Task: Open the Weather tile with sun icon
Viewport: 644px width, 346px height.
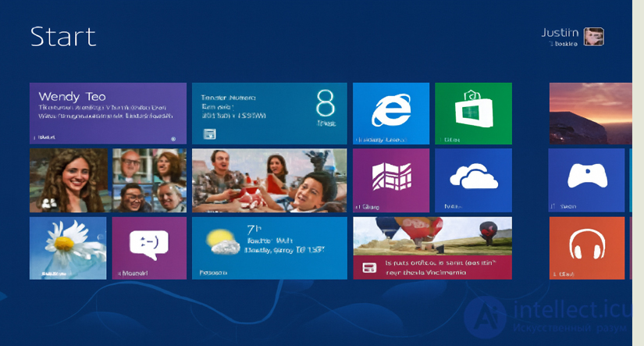Action: pyautogui.click(x=269, y=248)
